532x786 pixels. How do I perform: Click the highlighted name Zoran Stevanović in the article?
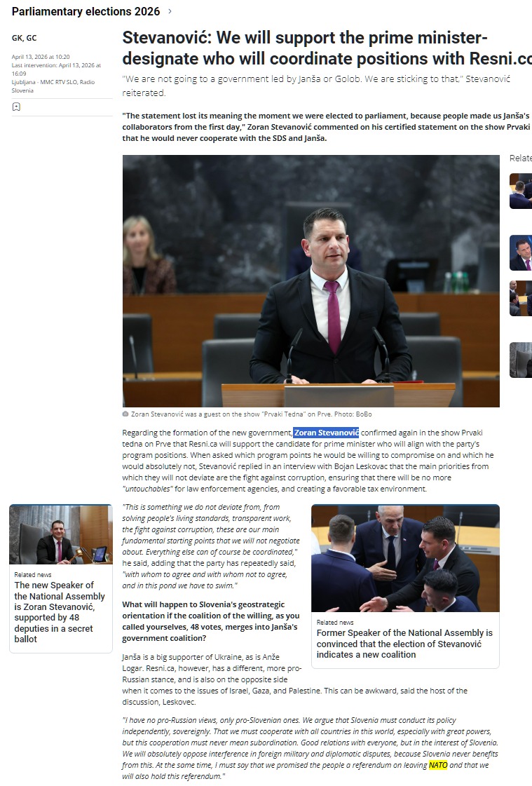point(326,433)
